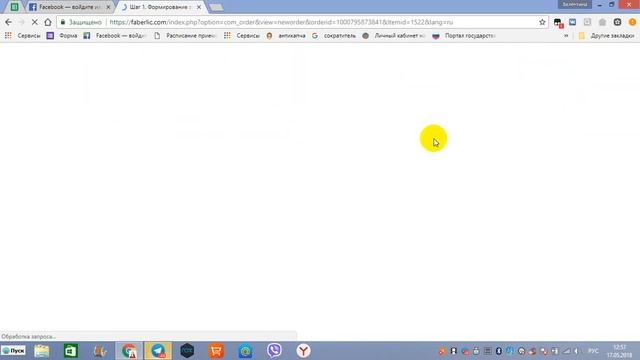
Task: Open the browser home page
Action: [x=48, y=22]
